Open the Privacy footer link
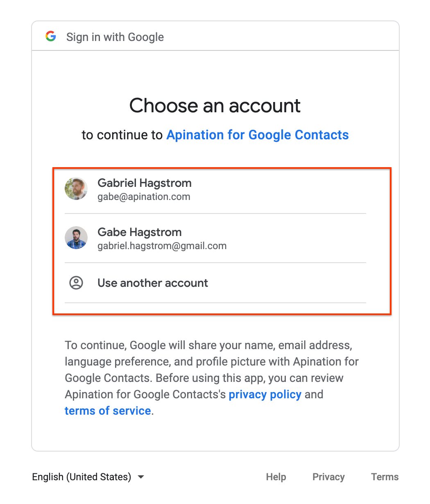 tap(328, 477)
